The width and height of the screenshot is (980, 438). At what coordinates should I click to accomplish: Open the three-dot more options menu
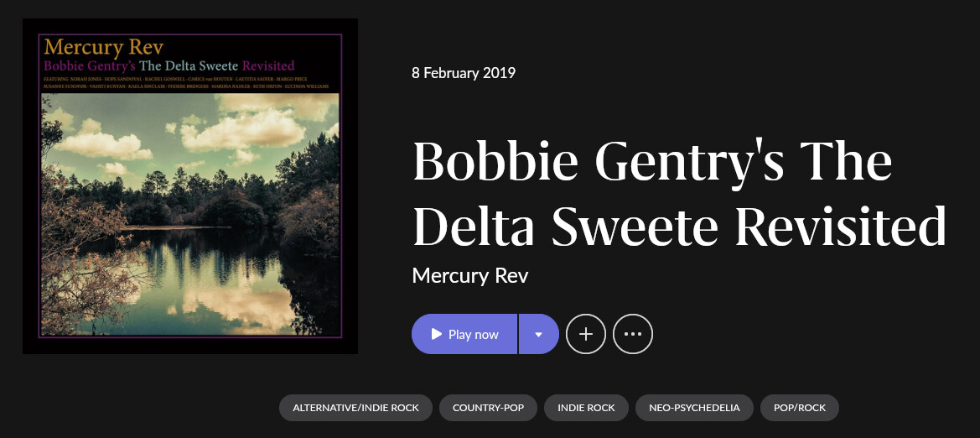(x=633, y=334)
